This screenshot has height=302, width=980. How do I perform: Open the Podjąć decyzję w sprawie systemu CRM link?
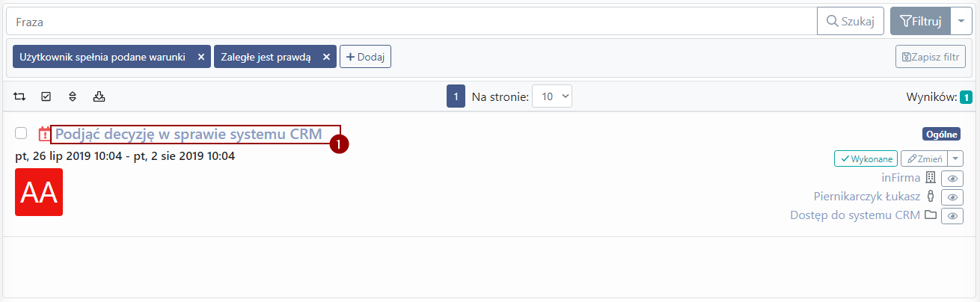[x=189, y=135]
